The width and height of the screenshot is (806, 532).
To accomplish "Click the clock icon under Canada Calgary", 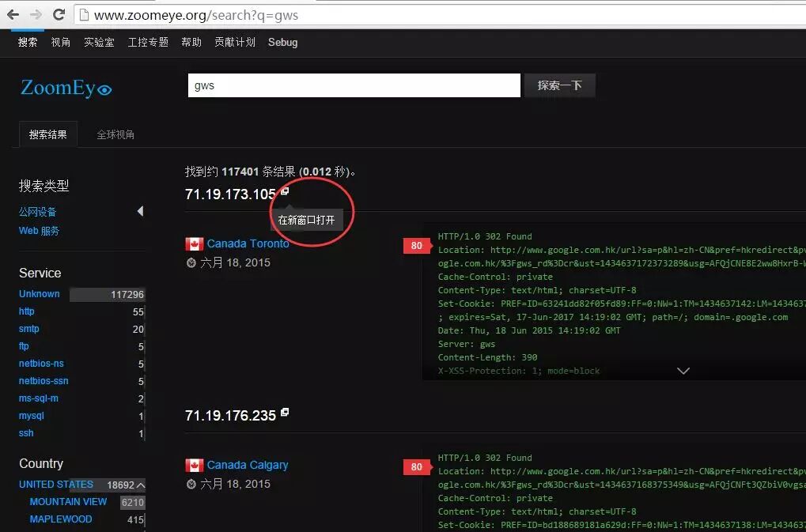I will click(191, 485).
